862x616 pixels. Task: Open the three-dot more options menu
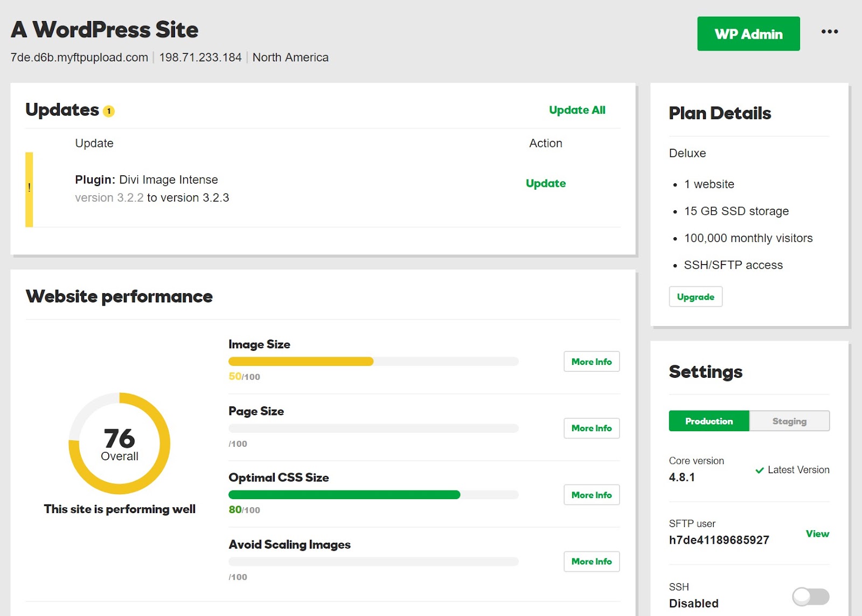(x=830, y=32)
